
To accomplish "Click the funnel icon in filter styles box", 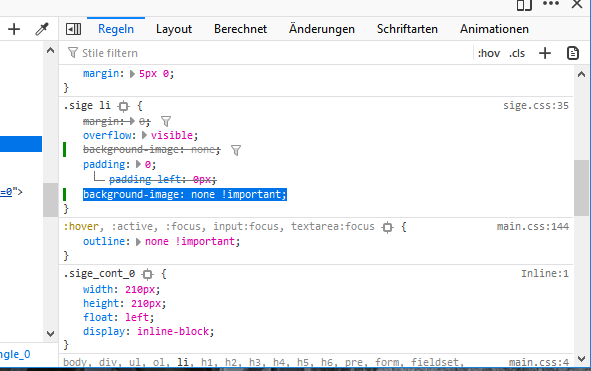I will coord(73,53).
